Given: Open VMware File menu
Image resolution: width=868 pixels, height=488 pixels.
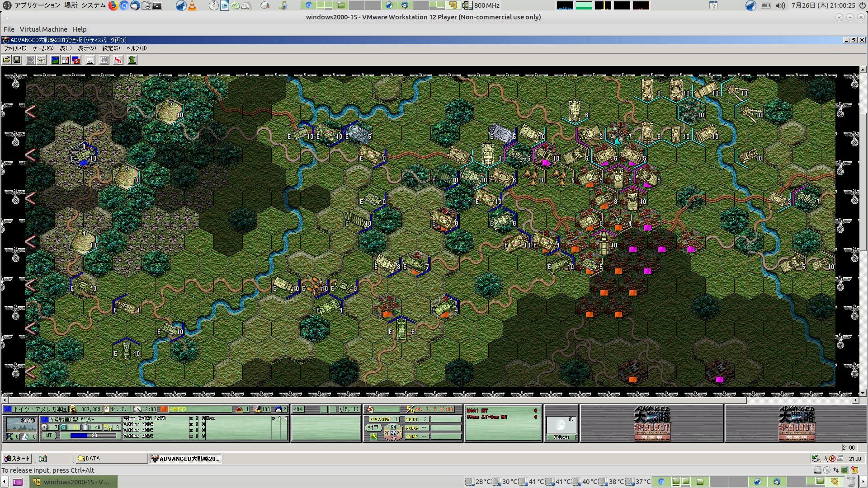Looking at the screenshot, I should tap(9, 29).
